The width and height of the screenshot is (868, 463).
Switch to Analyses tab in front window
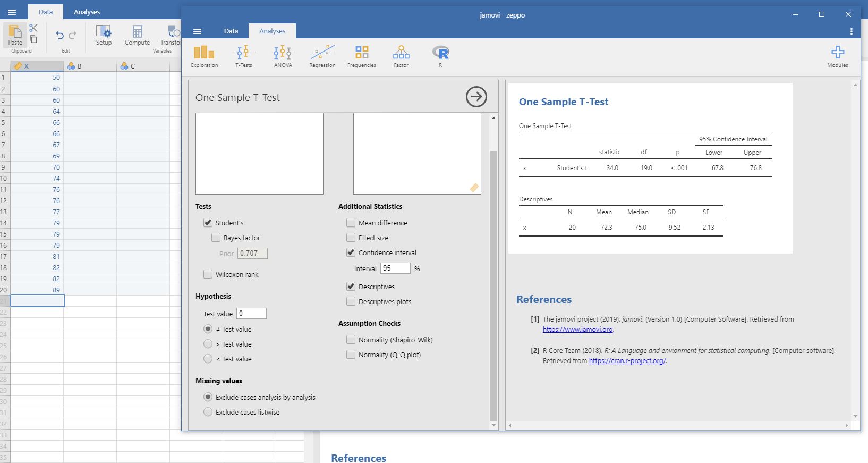click(272, 31)
